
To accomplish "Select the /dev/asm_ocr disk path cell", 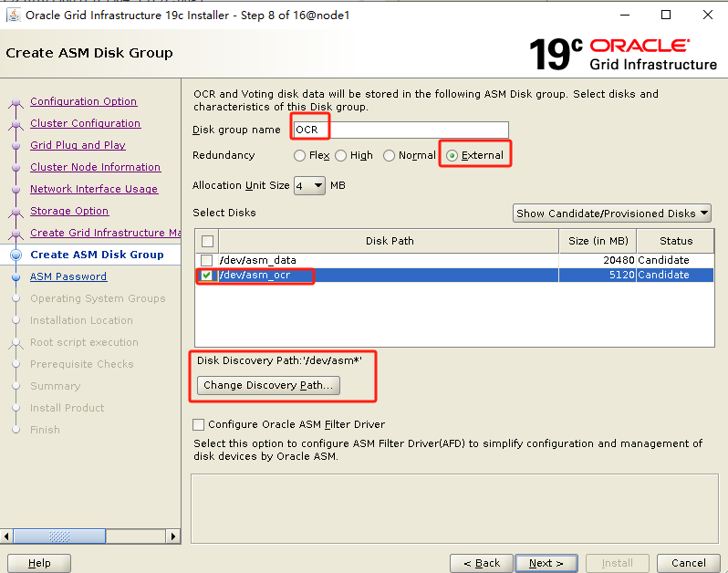I will point(389,275).
